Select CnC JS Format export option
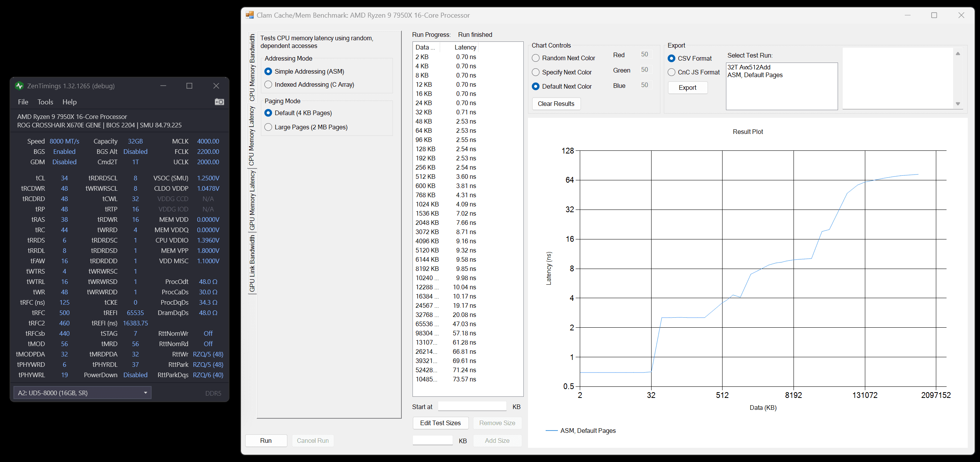This screenshot has width=980, height=462. 671,72
